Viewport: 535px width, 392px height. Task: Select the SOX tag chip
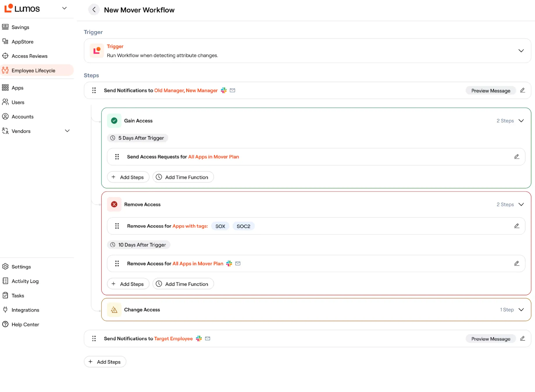220,226
